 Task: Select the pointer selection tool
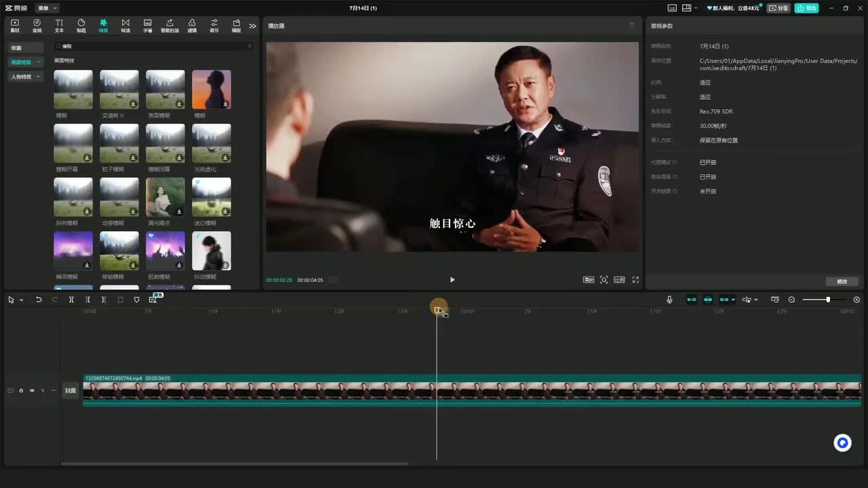point(12,300)
